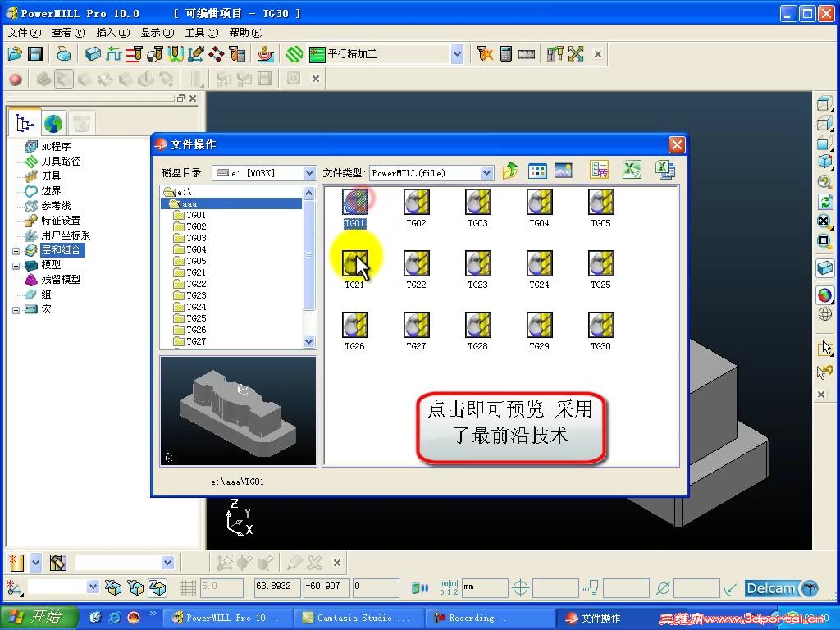The width and height of the screenshot is (840, 630).
Task: Click the green Excel export icon
Action: [632, 171]
